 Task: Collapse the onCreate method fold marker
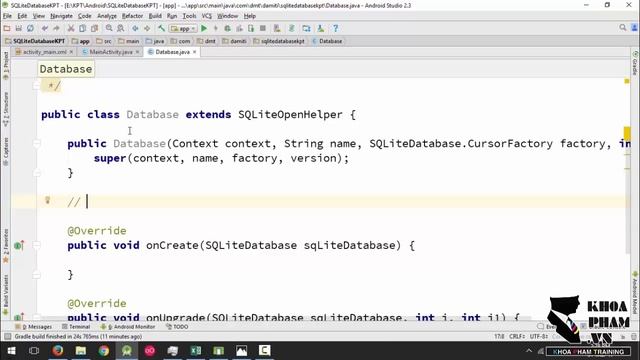[37, 245]
